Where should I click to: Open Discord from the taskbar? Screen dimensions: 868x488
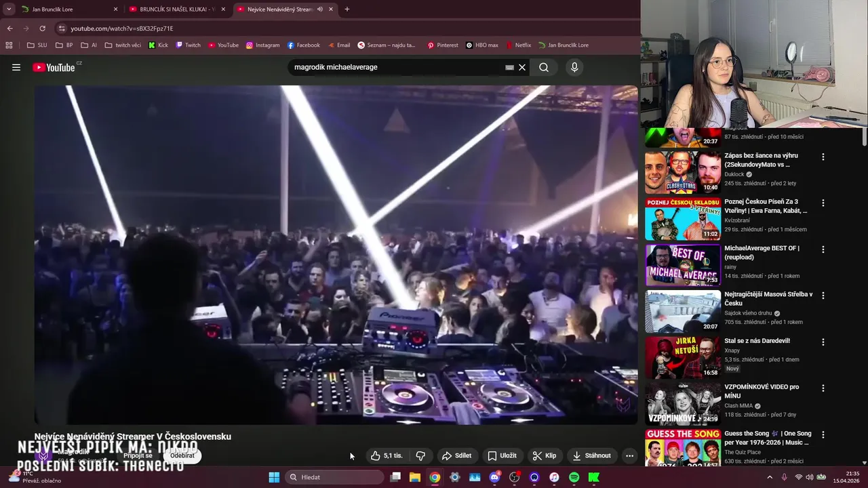tap(494, 477)
